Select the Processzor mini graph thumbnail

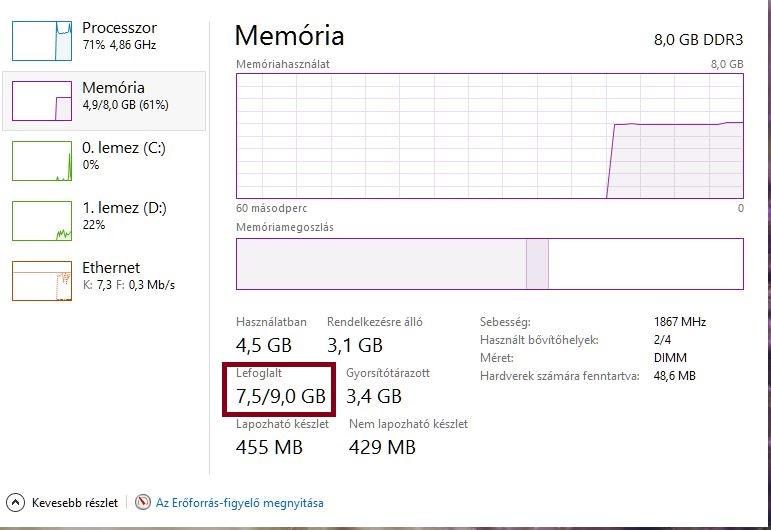click(x=42, y=41)
